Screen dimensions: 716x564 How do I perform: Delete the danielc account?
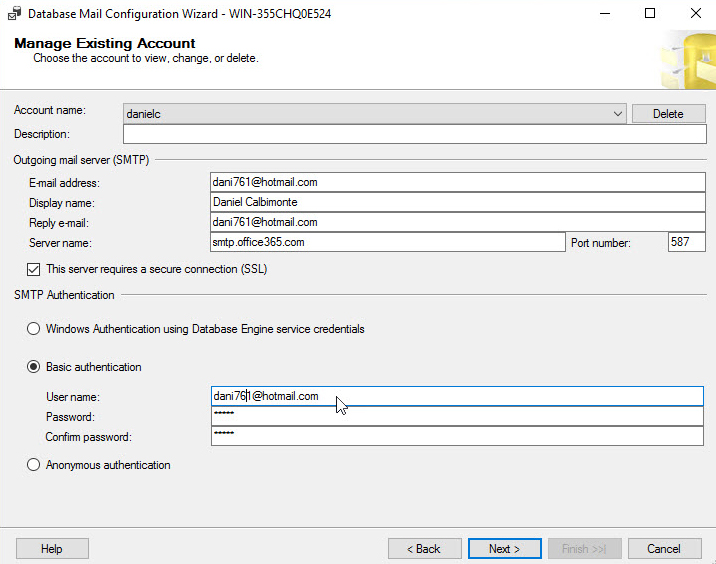pyautogui.click(x=668, y=114)
